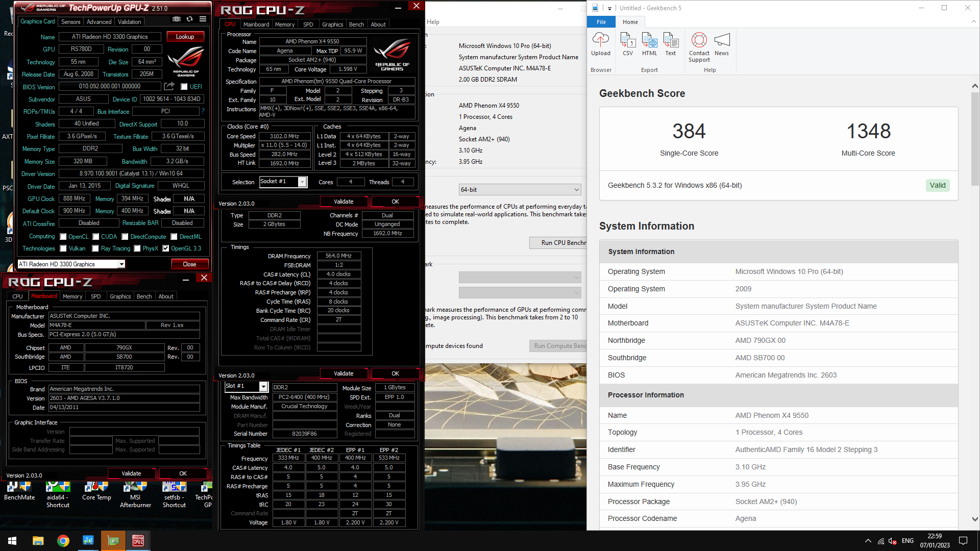Image resolution: width=980 pixels, height=551 pixels.
Task: Click the BIOS export share icon in GPU-Z
Action: coord(169,86)
